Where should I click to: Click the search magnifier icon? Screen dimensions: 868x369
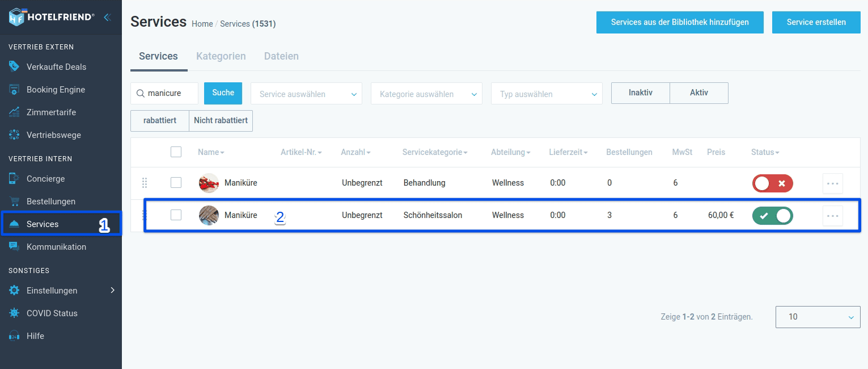click(141, 93)
